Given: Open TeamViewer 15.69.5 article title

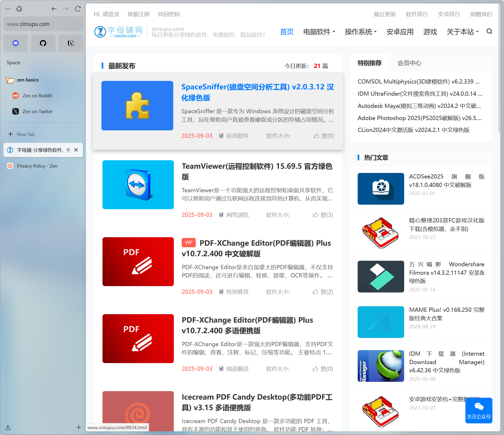Looking at the screenshot, I should pyautogui.click(x=257, y=171).
